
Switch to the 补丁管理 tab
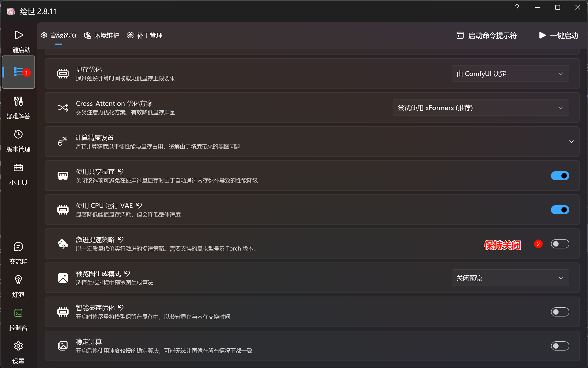[x=145, y=36]
